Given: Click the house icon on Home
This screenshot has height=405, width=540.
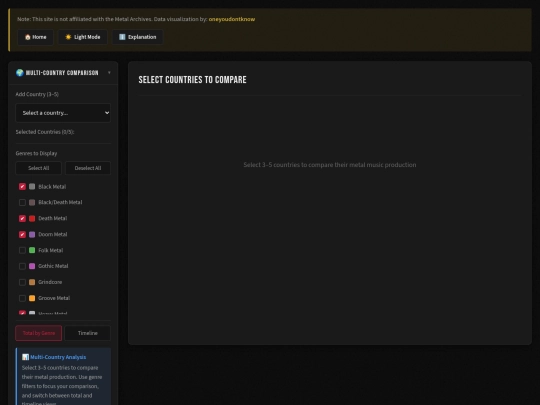Looking at the screenshot, I should [28, 37].
